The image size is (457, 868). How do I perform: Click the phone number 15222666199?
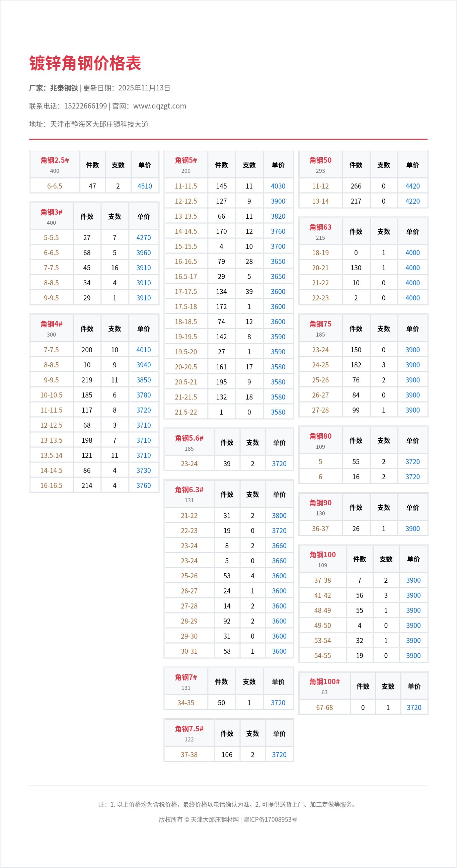(85, 106)
